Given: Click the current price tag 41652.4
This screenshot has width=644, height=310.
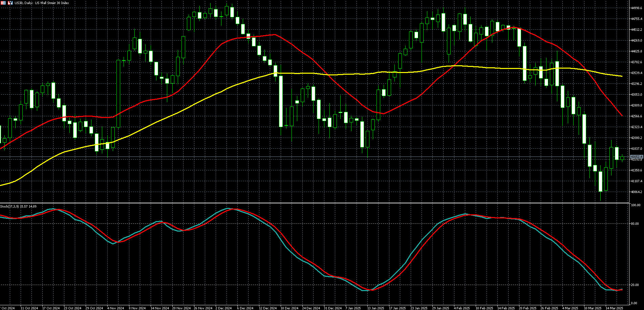Looking at the screenshot, I should (x=636, y=157).
